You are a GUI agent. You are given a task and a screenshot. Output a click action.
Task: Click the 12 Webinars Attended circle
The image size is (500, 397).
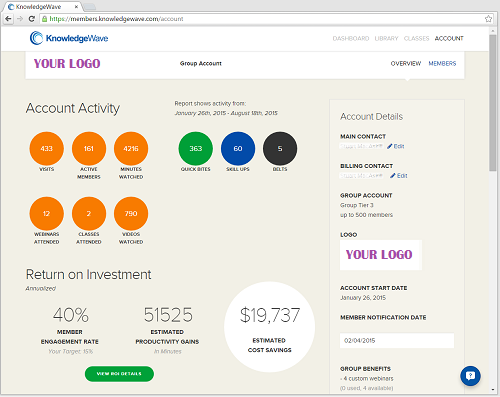[46, 214]
